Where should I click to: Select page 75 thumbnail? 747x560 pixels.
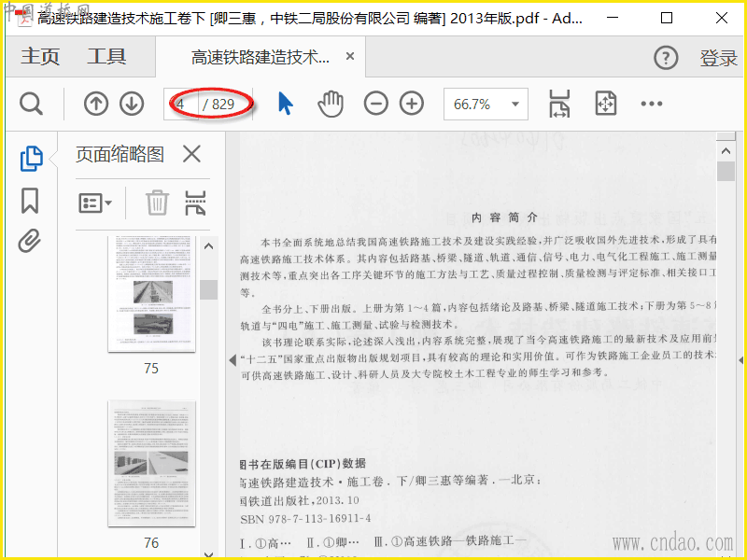pyautogui.click(x=151, y=294)
